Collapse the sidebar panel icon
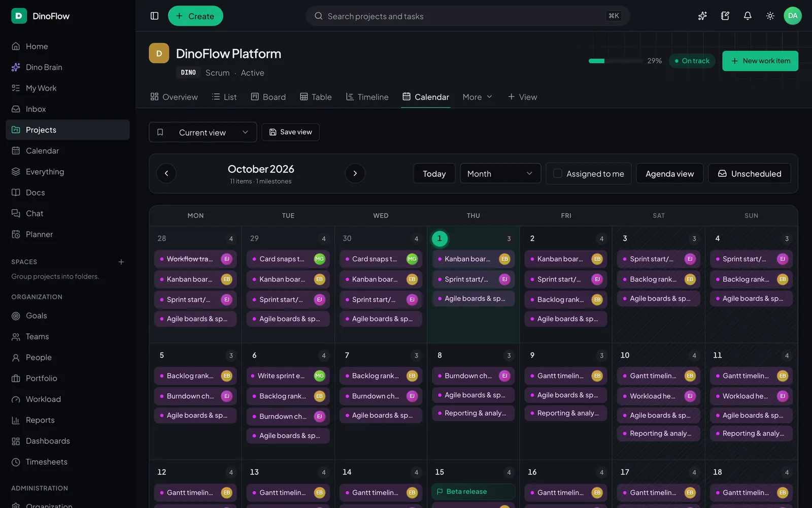812x508 pixels. (155, 16)
